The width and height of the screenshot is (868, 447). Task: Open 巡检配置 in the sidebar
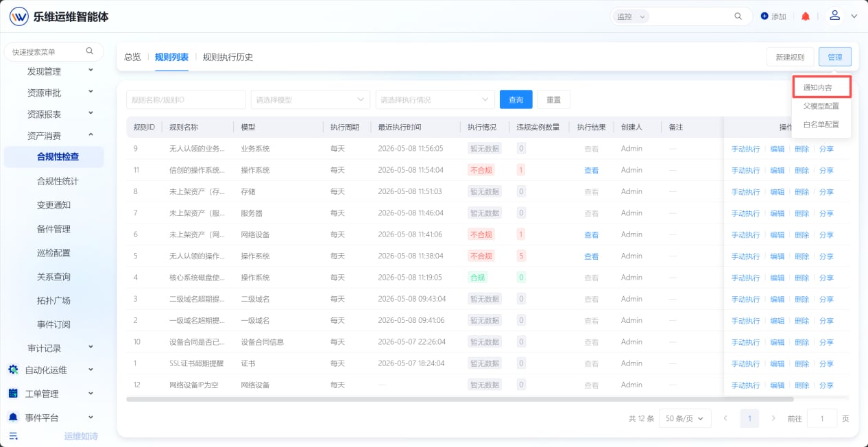(53, 252)
